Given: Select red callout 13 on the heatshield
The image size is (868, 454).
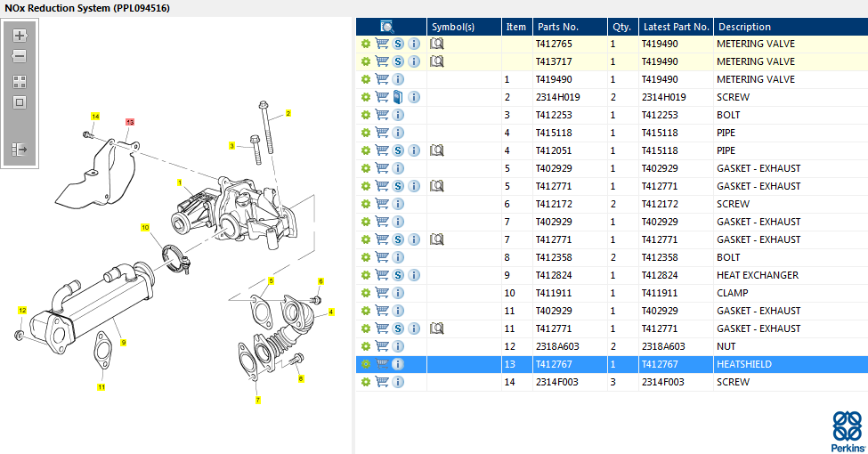Looking at the screenshot, I should (130, 122).
